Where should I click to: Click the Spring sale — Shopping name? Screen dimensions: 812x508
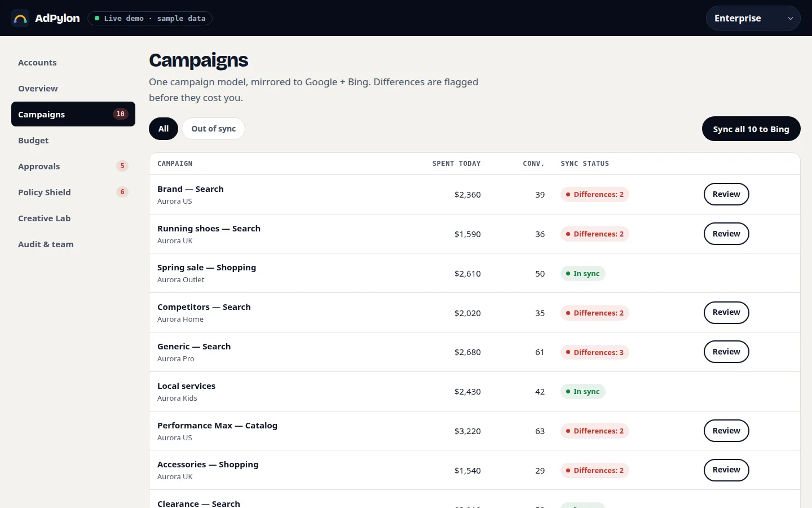206,268
